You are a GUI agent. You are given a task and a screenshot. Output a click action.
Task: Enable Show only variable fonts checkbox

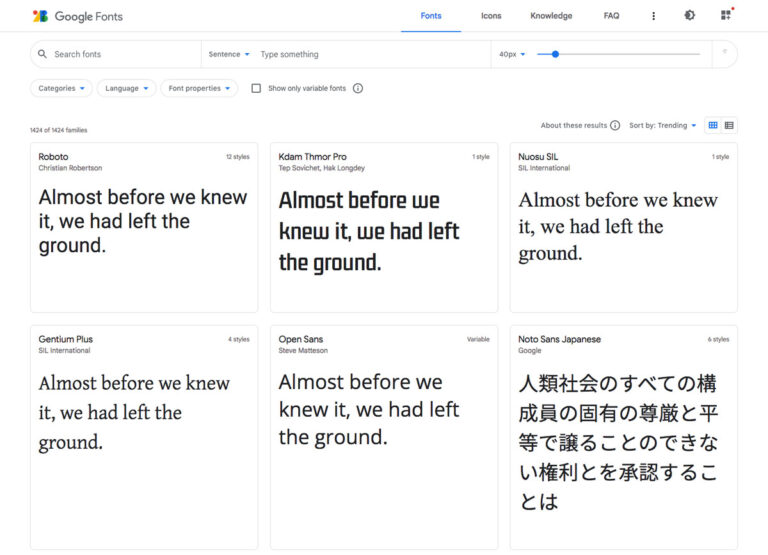(x=256, y=88)
